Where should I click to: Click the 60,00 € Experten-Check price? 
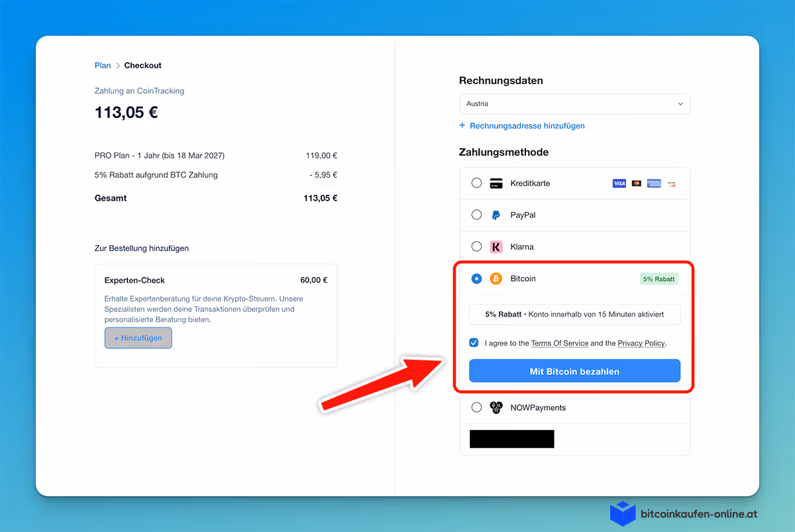pos(314,280)
